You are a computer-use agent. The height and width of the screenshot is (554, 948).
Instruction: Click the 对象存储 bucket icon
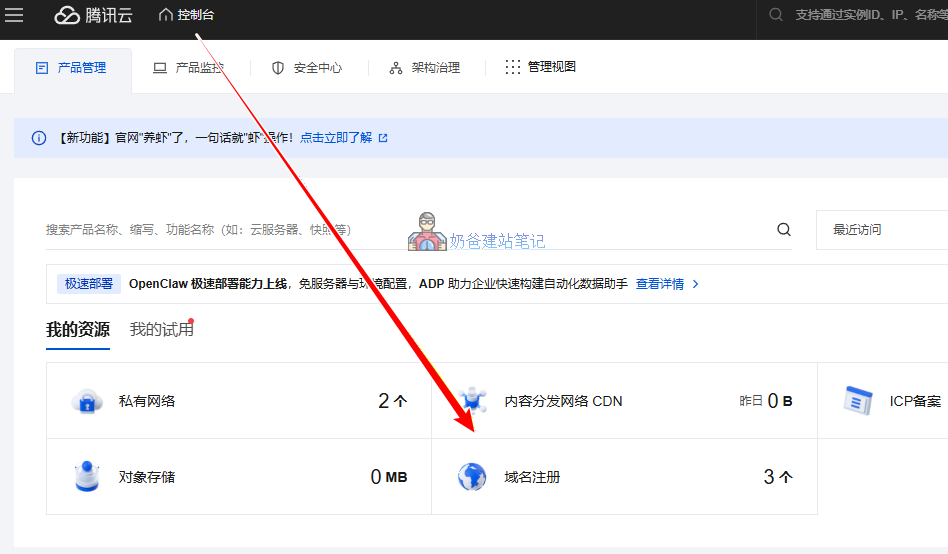pyautogui.click(x=87, y=477)
